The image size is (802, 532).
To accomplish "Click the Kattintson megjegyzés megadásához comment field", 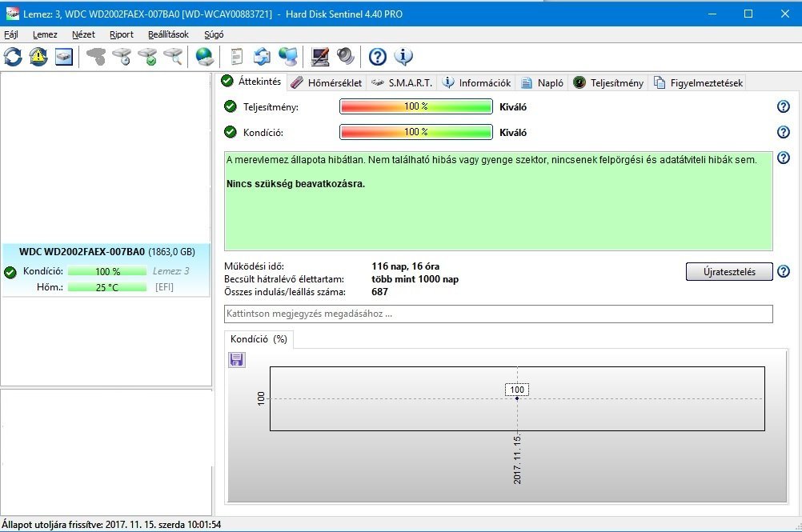I will coord(498,314).
